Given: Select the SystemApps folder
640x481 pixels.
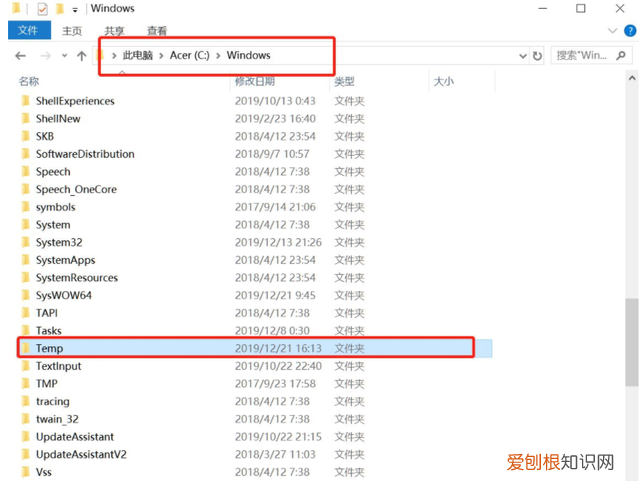Looking at the screenshot, I should pos(65,260).
